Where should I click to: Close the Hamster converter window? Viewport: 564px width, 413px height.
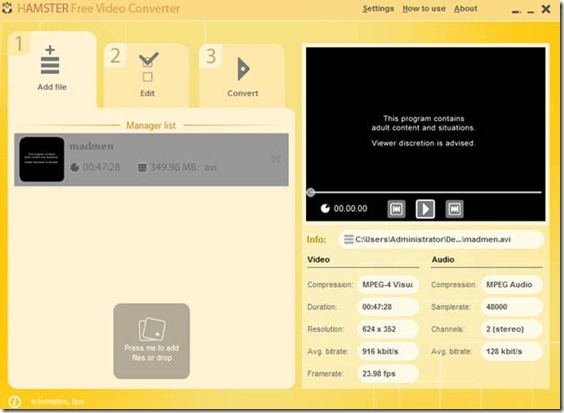546,9
